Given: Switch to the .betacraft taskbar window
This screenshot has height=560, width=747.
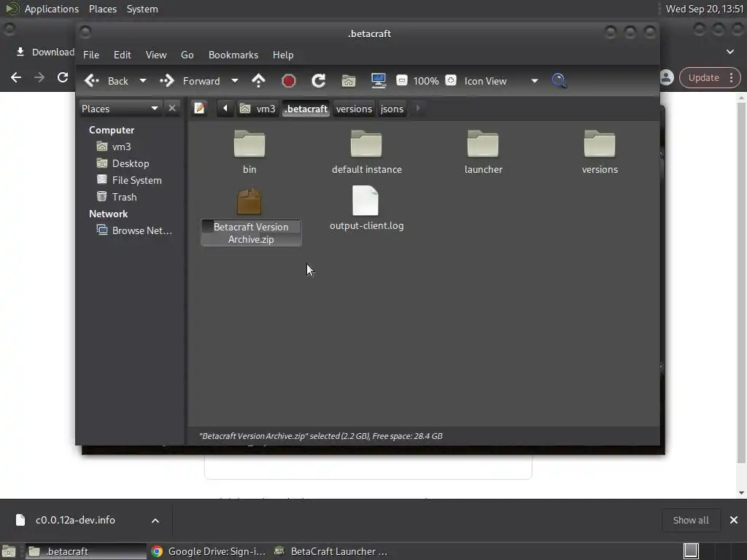Looking at the screenshot, I should tap(86, 551).
